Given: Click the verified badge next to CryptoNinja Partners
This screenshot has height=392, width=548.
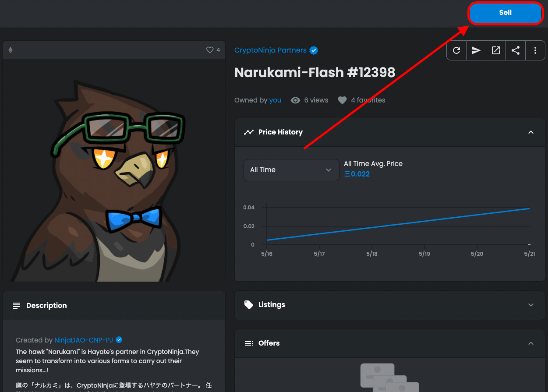Looking at the screenshot, I should coord(314,50).
